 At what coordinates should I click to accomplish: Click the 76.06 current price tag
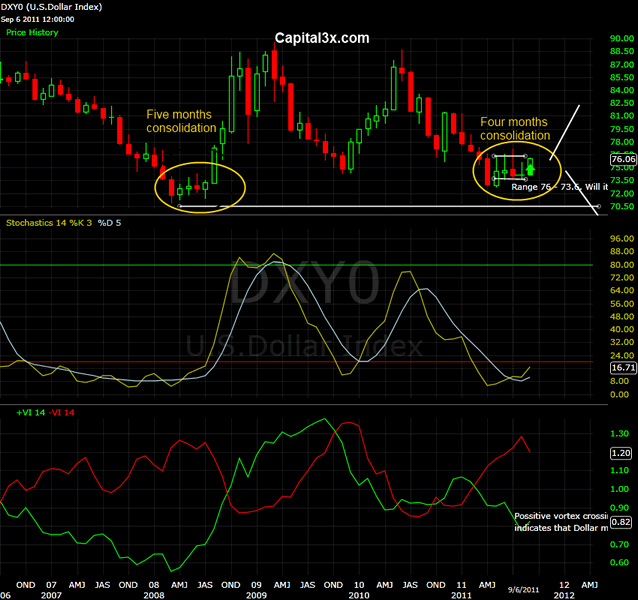[x=623, y=159]
